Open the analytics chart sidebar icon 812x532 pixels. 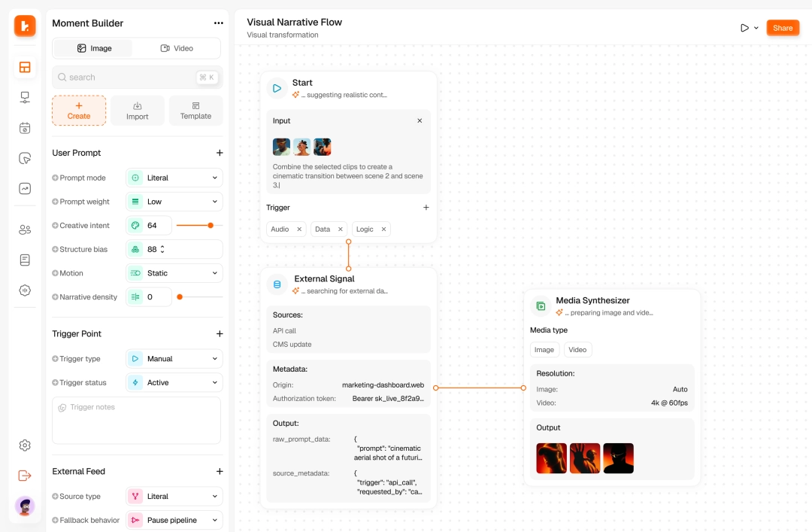[25, 189]
